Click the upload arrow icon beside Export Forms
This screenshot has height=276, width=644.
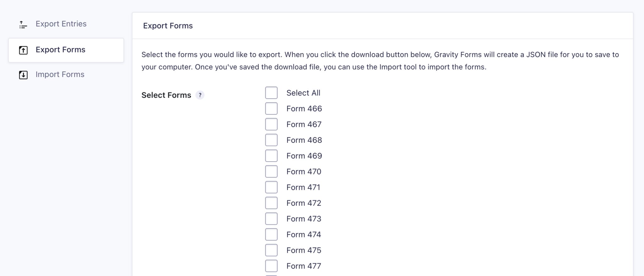(23, 50)
